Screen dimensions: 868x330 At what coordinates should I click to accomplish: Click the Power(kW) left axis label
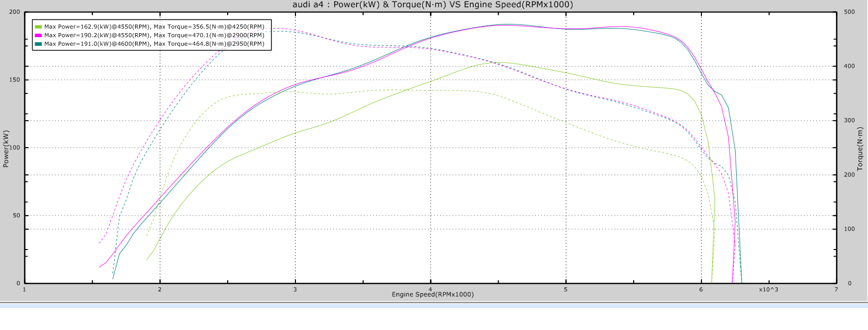coord(6,149)
